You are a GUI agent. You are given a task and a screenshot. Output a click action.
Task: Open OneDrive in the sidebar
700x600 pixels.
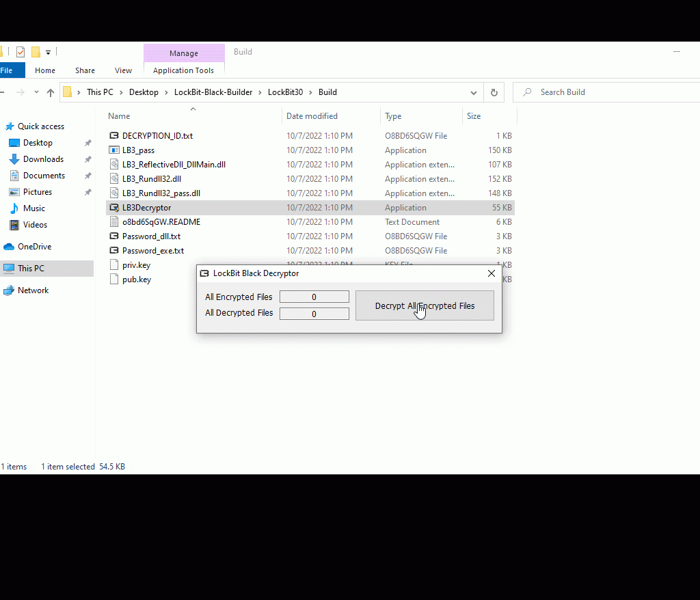(34, 247)
